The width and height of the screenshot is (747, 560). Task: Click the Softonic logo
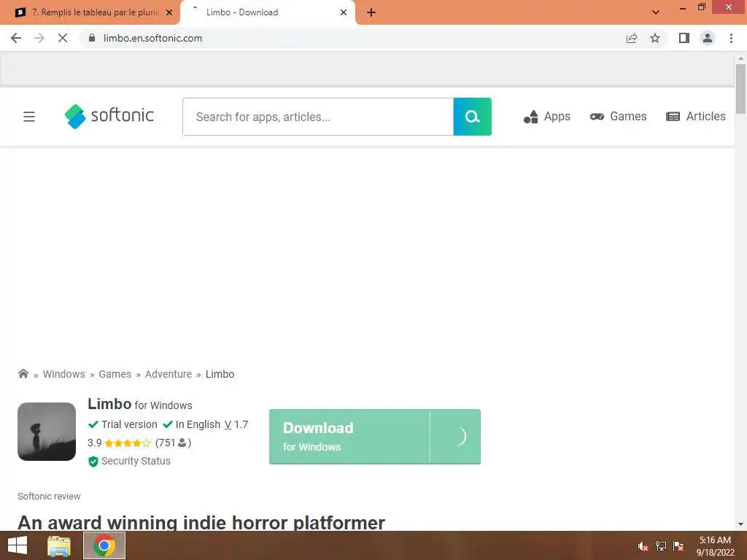(x=109, y=116)
